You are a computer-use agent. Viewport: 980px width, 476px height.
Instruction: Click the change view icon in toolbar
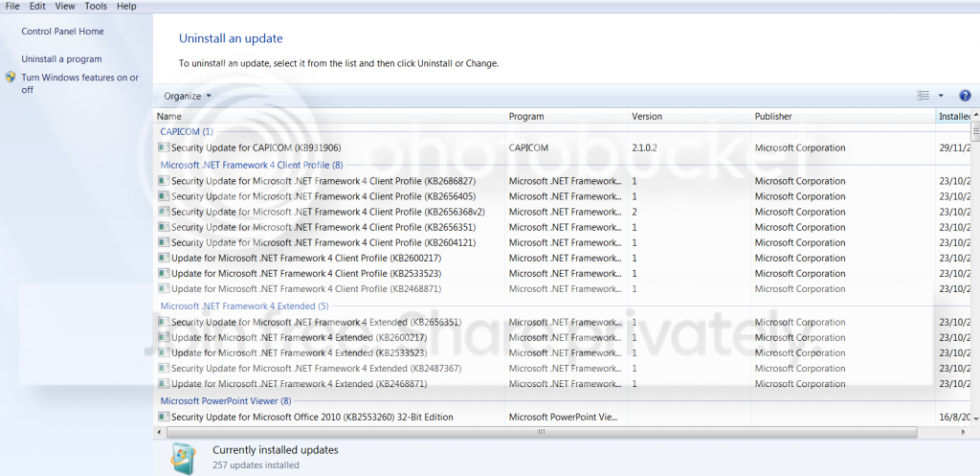[x=924, y=96]
